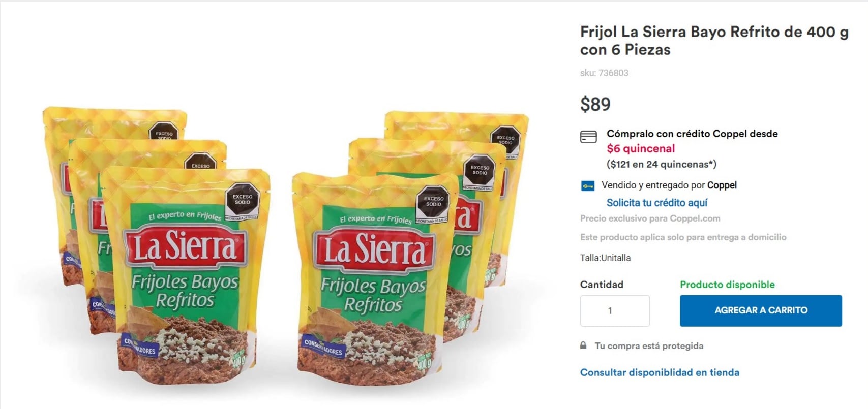The width and height of the screenshot is (868, 409).
Task: Click the $6 quincenal credit price
Action: pos(641,149)
